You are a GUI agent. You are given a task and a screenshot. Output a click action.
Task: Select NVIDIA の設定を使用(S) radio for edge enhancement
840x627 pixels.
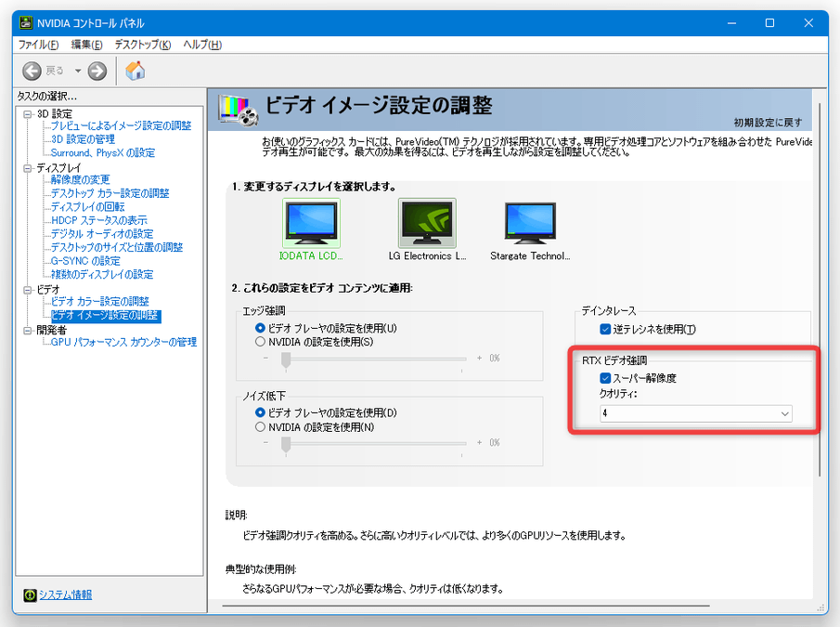click(261, 342)
